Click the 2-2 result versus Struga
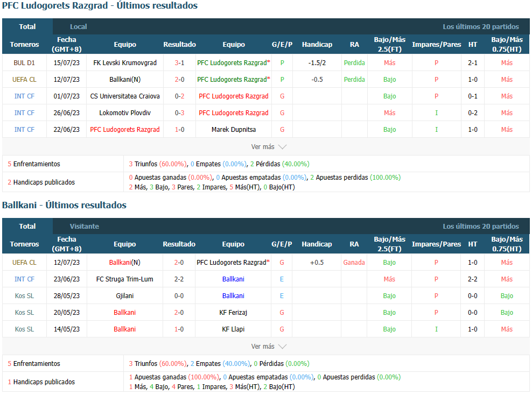The height and width of the screenshot is (395, 532). (179, 279)
